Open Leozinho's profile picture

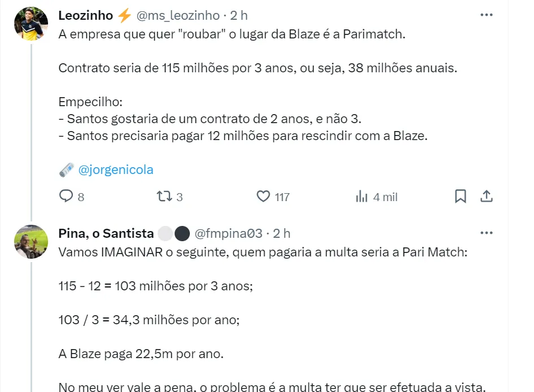point(31,24)
